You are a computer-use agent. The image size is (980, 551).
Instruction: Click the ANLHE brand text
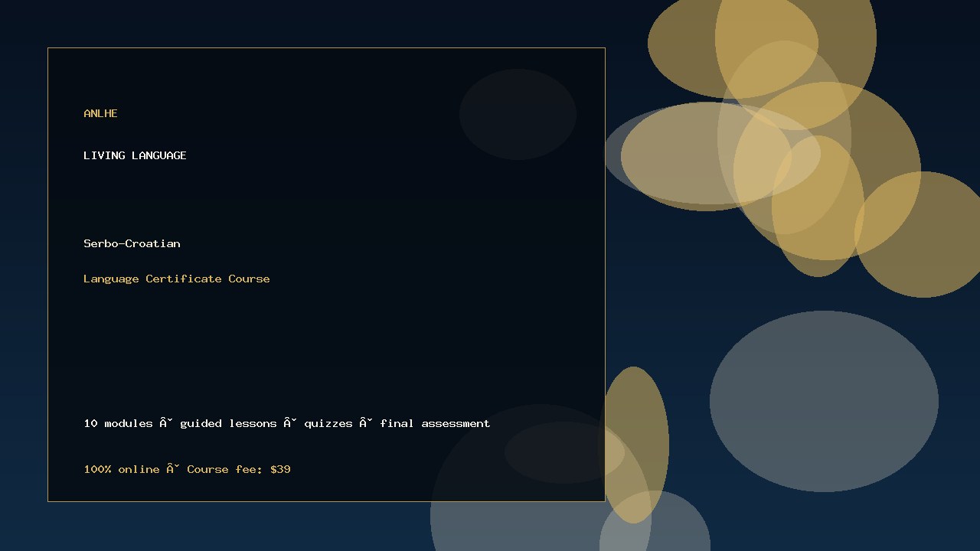click(100, 113)
